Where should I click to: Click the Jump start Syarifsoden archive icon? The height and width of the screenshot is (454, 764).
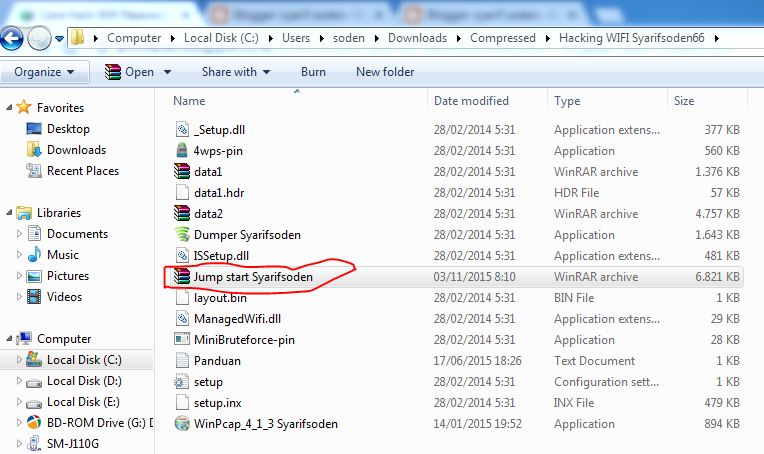182,276
